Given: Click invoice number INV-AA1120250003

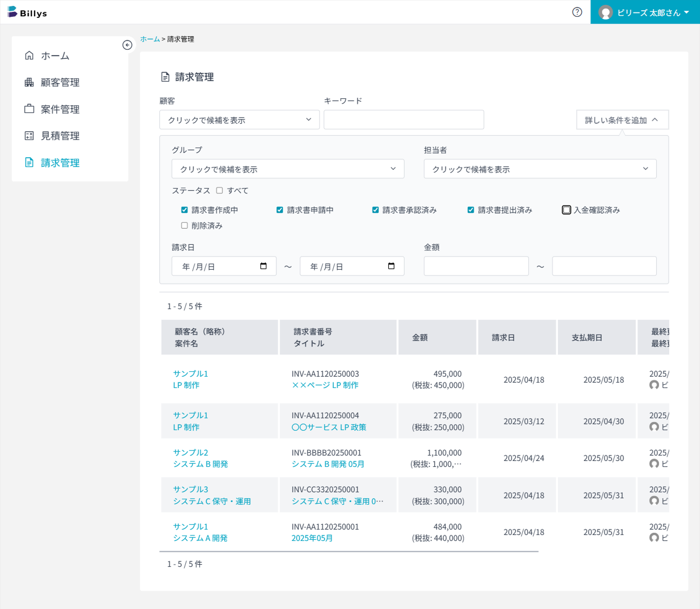Looking at the screenshot, I should click(x=325, y=373).
